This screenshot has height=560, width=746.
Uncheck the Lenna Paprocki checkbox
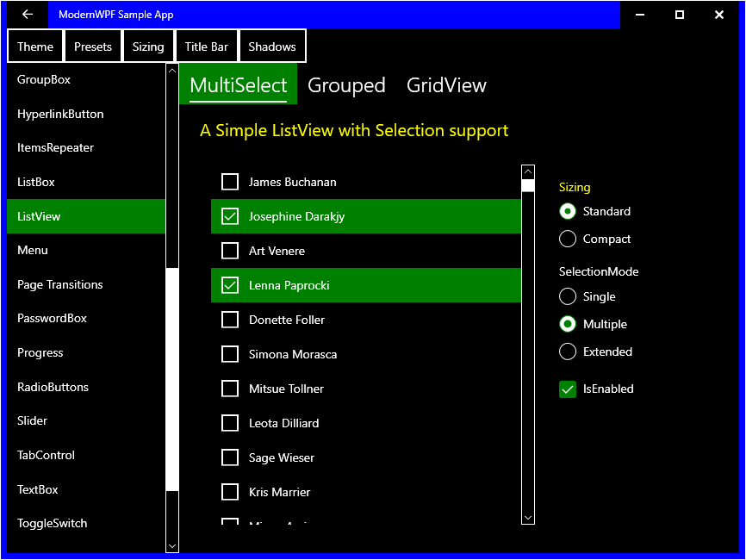230,285
